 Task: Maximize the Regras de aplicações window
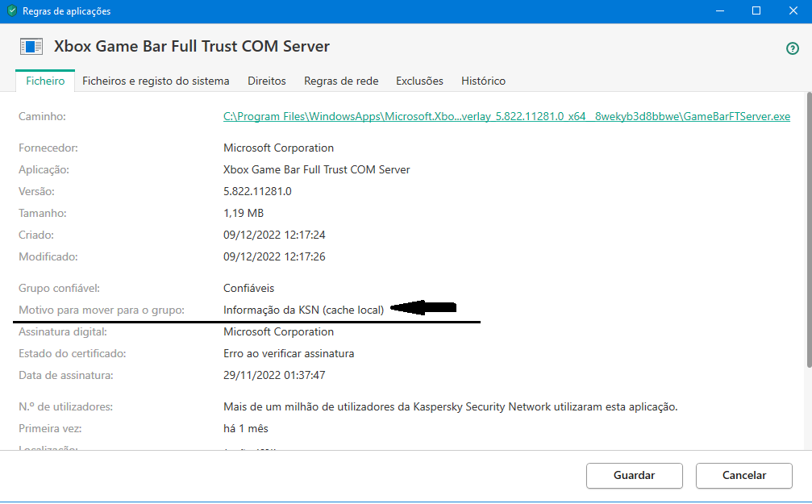pyautogui.click(x=756, y=11)
